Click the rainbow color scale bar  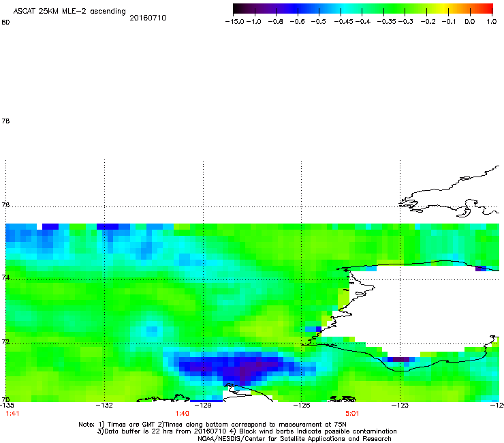362,9
